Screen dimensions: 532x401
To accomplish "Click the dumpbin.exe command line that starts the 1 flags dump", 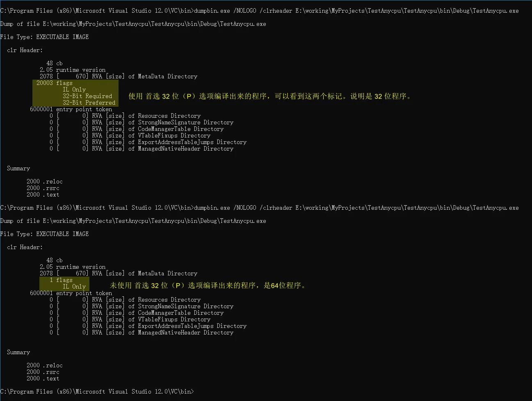I will point(259,208).
